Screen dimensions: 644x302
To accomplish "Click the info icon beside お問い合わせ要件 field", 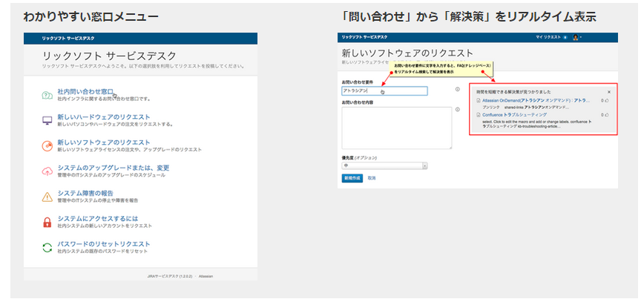I will pyautogui.click(x=458, y=90).
